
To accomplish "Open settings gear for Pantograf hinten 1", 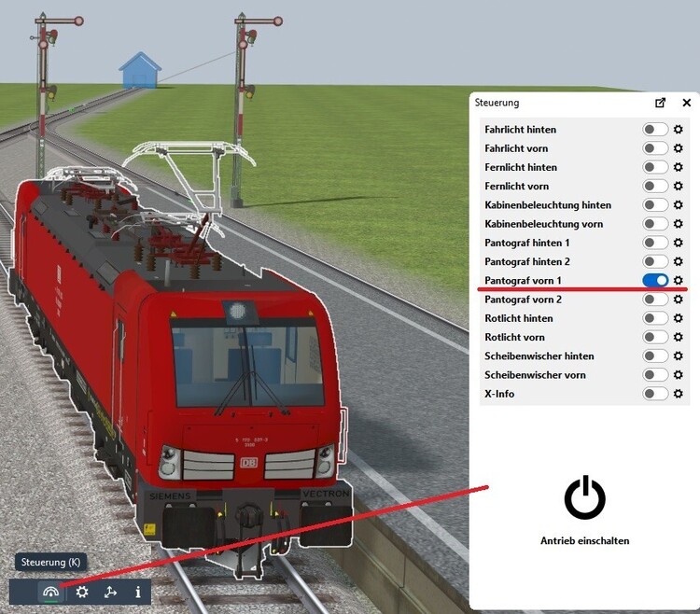I will click(679, 243).
